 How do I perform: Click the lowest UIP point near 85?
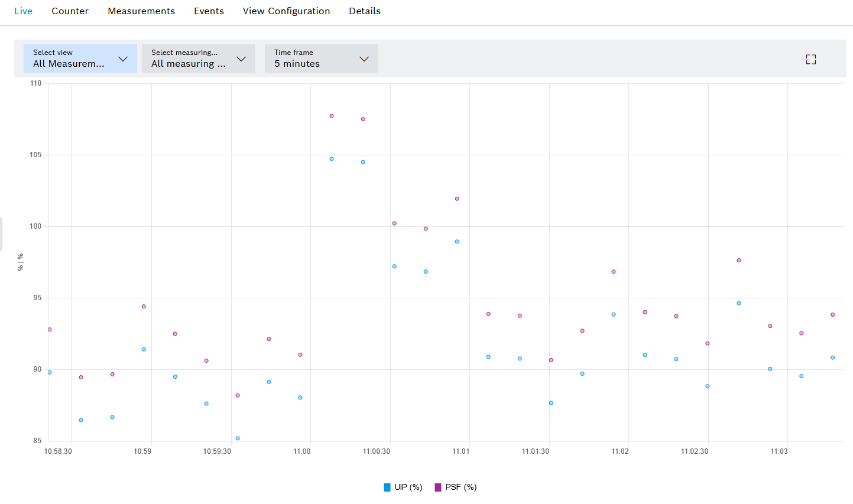pyautogui.click(x=238, y=438)
